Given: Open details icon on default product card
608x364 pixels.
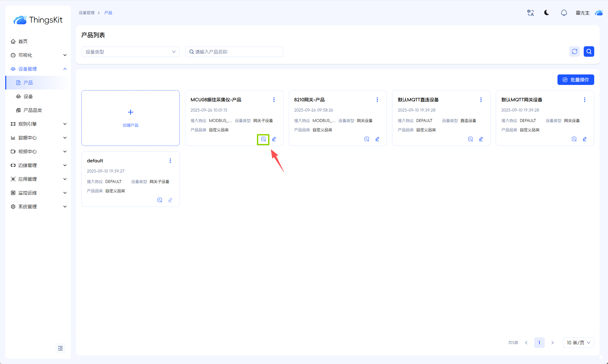Looking at the screenshot, I should click(160, 200).
